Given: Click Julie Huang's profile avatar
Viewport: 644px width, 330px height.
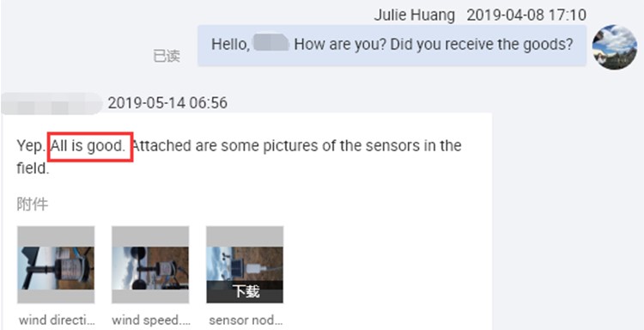Looking at the screenshot, I should pyautogui.click(x=615, y=47).
